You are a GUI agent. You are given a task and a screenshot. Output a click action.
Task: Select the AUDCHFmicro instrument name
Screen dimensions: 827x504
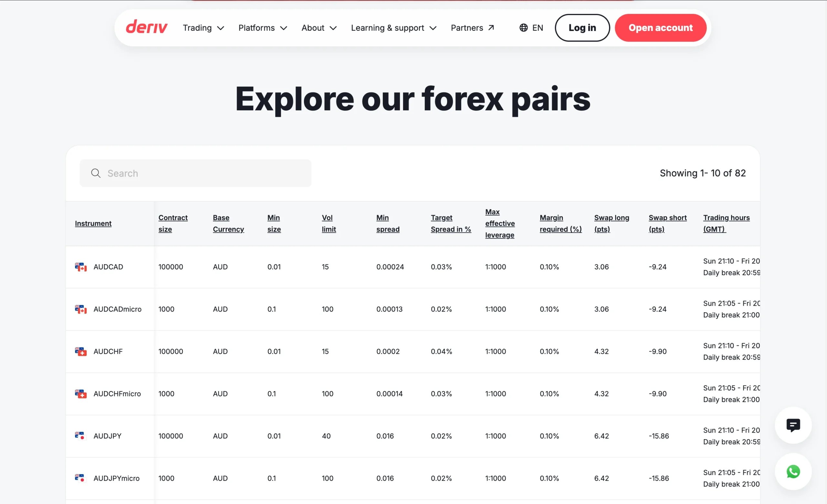click(117, 394)
